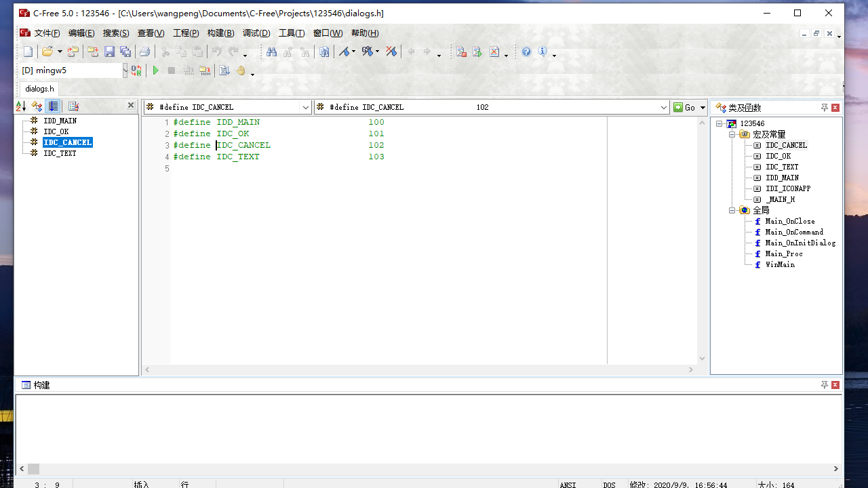Collapse the 全局 tree node
The image size is (868, 488).
pyautogui.click(x=732, y=210)
